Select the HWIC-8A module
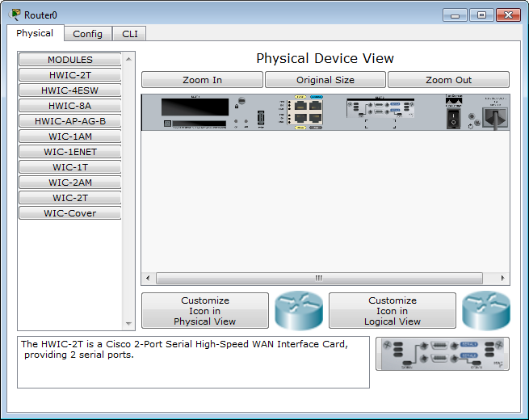529x420 pixels. point(70,106)
